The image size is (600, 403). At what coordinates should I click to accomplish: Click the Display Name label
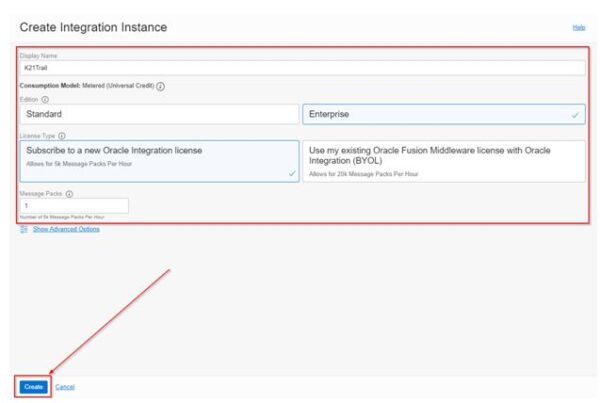pos(38,56)
